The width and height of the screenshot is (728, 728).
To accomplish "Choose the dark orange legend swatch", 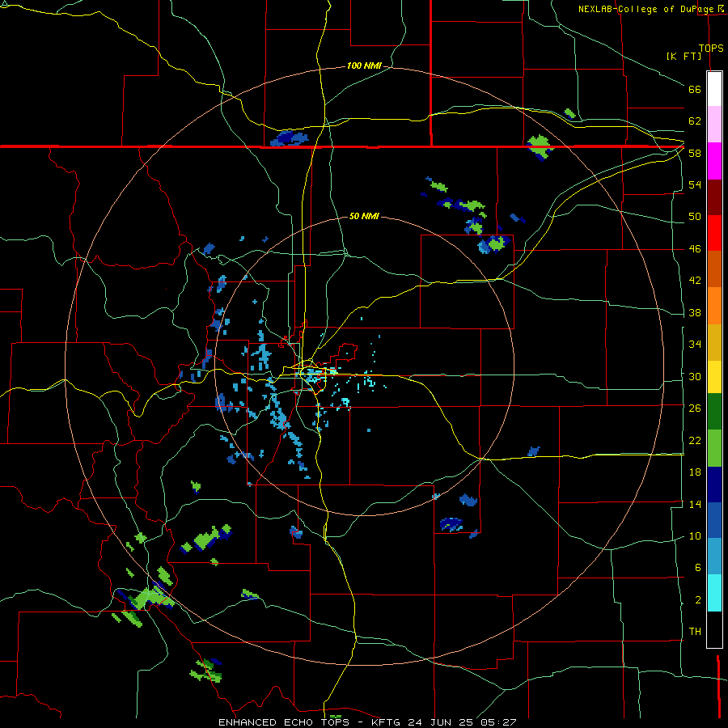I will (714, 269).
